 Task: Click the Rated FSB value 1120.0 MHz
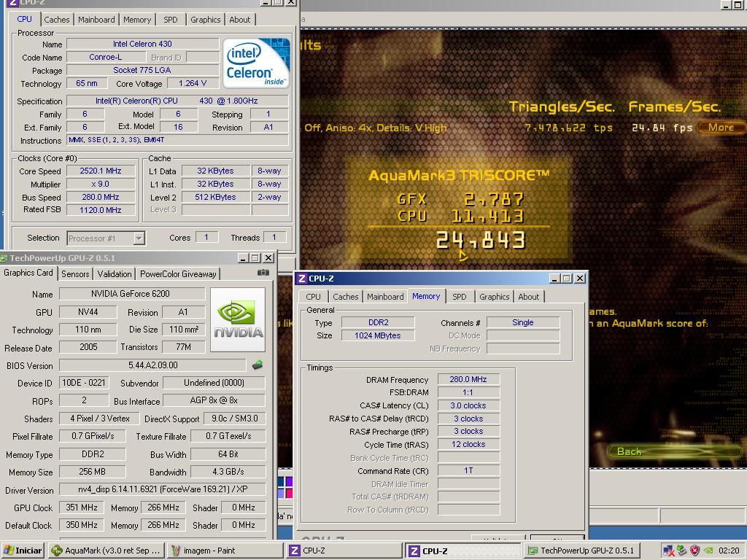pos(101,210)
